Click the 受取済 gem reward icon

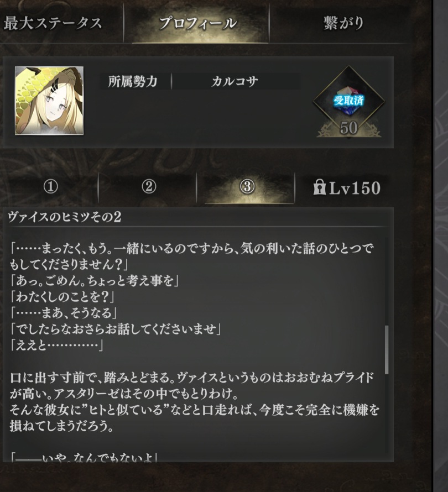click(348, 101)
